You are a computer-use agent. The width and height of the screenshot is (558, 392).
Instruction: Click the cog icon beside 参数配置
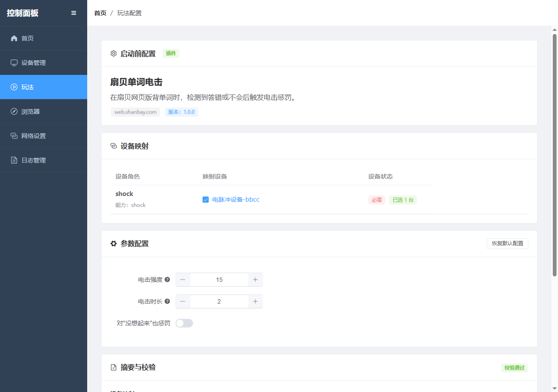pos(114,243)
